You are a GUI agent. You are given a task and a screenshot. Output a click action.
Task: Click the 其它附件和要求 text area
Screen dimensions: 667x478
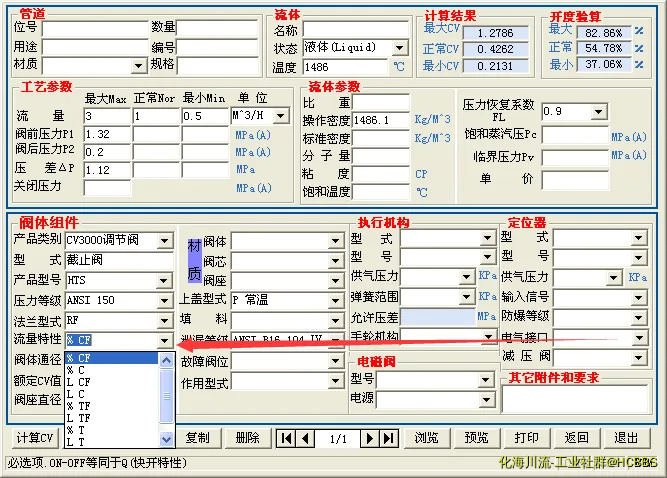point(576,399)
